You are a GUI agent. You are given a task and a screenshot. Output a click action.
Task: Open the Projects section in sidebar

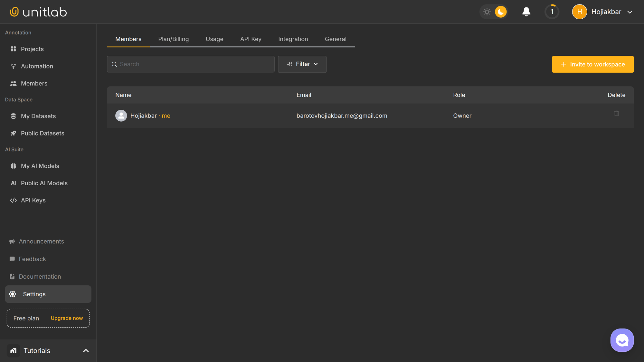(x=32, y=49)
